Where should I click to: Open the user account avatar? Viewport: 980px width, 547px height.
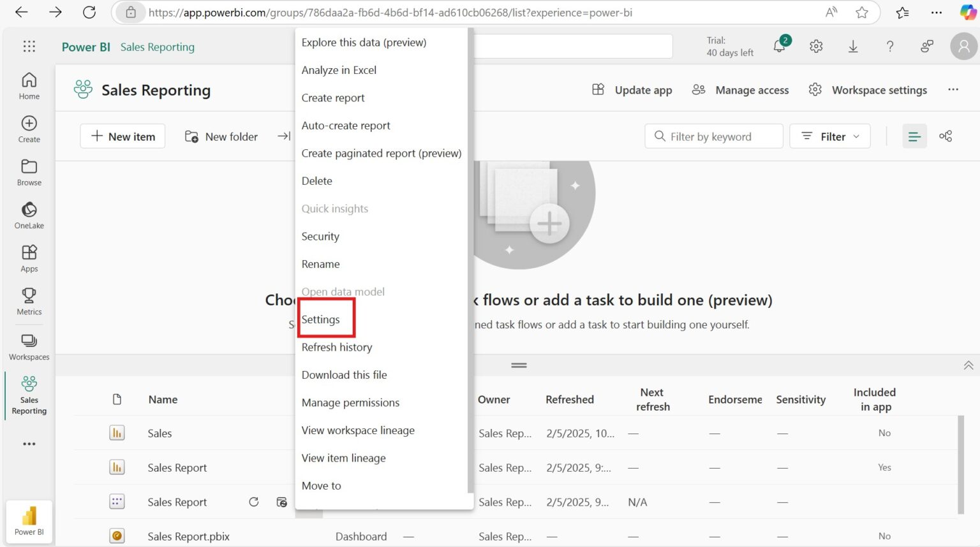pos(964,47)
